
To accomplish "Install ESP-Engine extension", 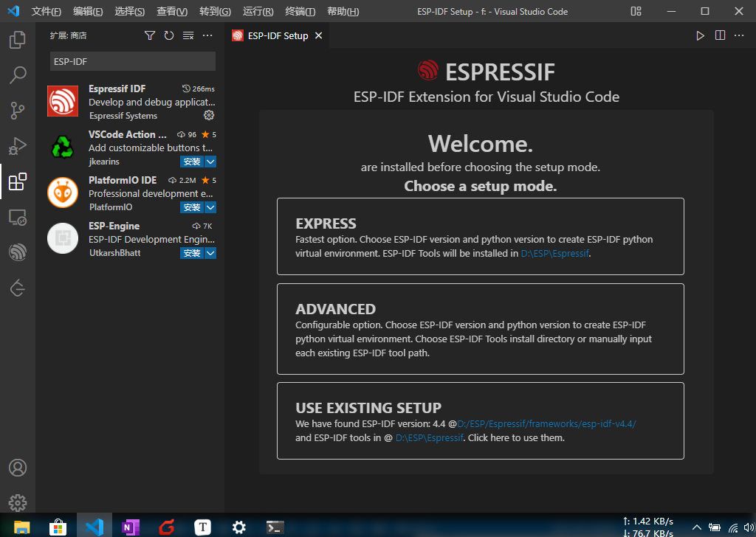I will pos(192,253).
